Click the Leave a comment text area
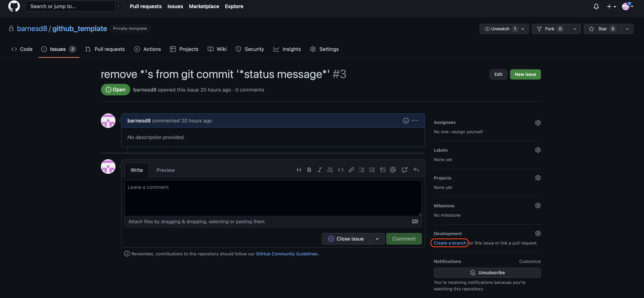The image size is (644, 298). coord(273,198)
